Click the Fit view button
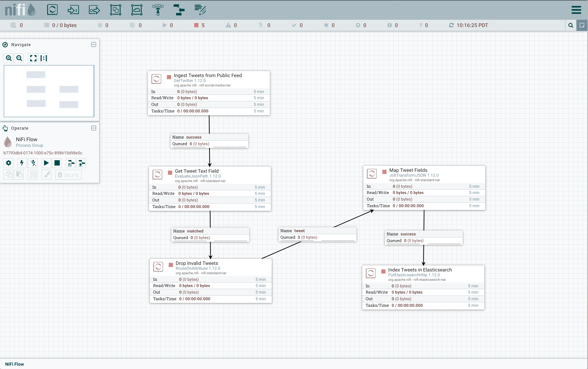Image resolution: width=588 pixels, height=369 pixels. pyautogui.click(x=33, y=58)
